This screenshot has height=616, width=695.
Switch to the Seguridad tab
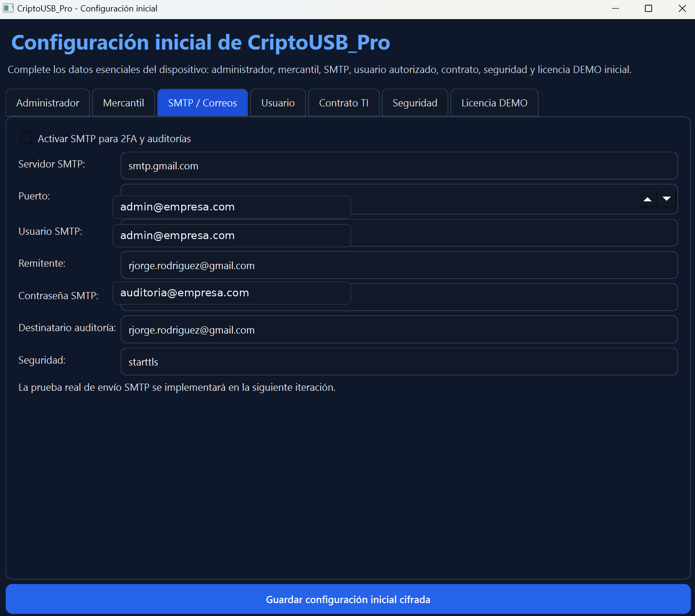[415, 103]
